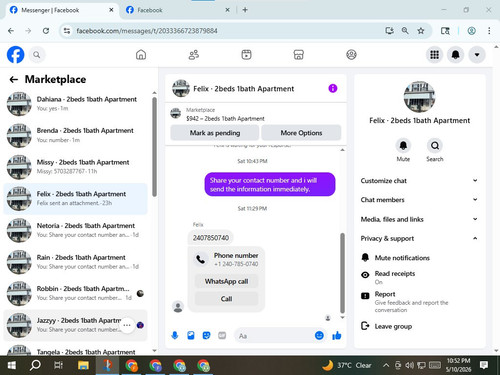
Task: Open the emoji picker in message box
Action: pos(319,335)
